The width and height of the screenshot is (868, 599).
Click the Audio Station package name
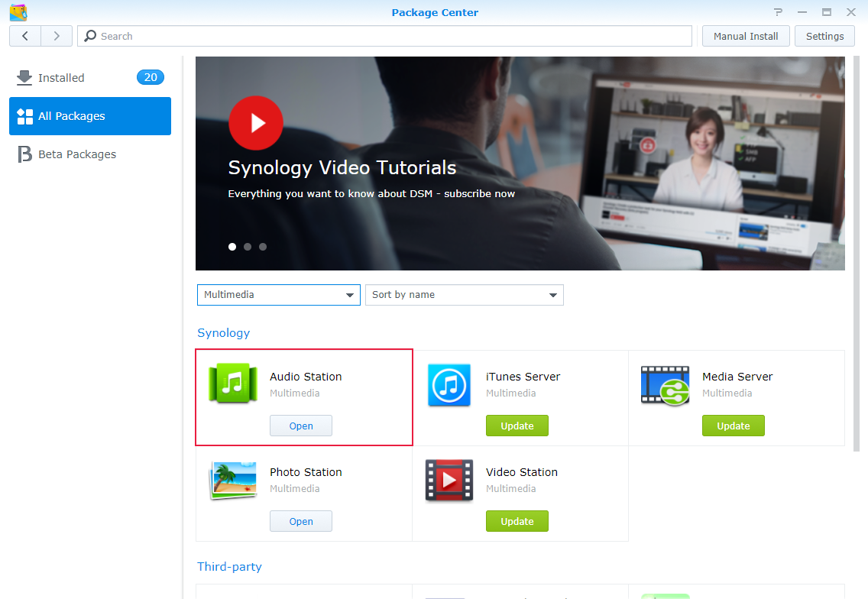[x=306, y=377]
